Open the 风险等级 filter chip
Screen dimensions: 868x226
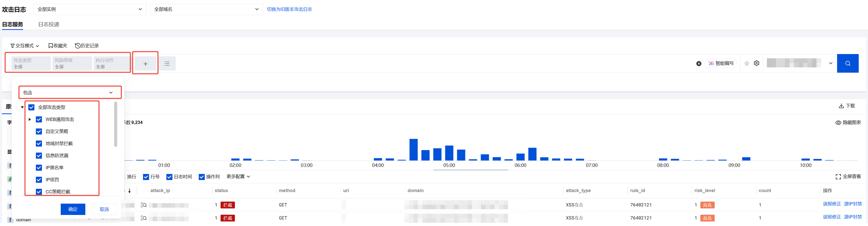click(x=72, y=63)
